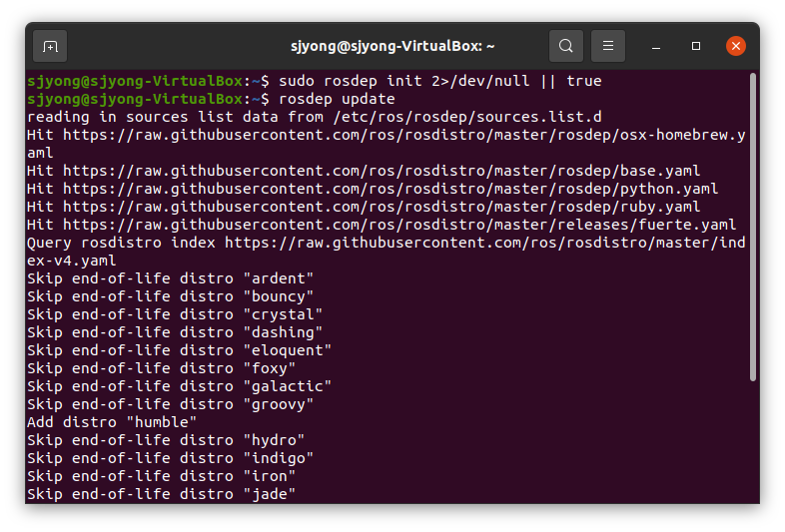
Task: Click the Skip distro "jade" line
Action: [x=161, y=495]
